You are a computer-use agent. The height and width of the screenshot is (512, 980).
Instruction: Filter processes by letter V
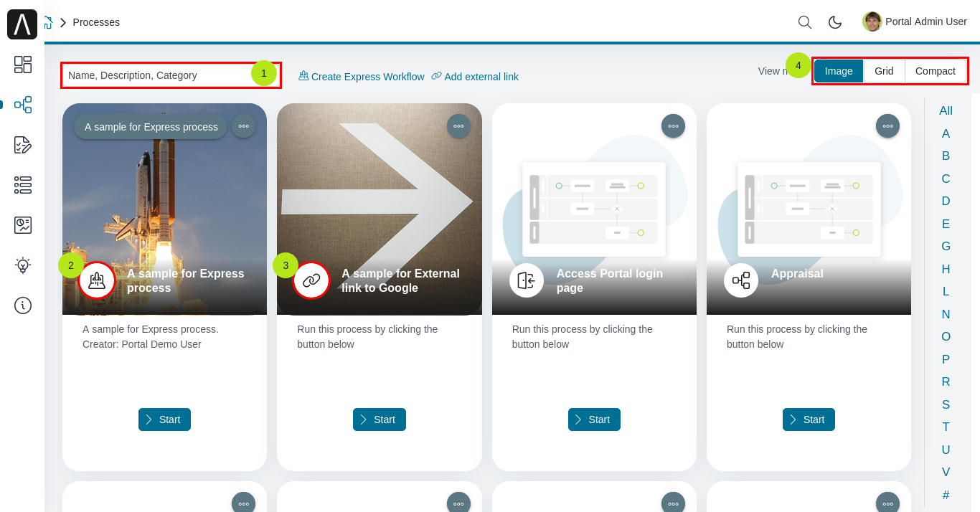pos(946,472)
